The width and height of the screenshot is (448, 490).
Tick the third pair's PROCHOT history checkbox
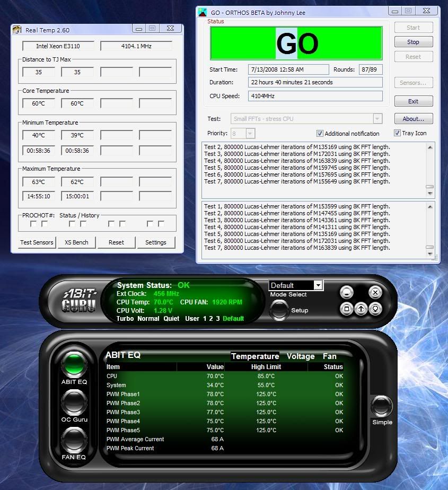click(122, 224)
